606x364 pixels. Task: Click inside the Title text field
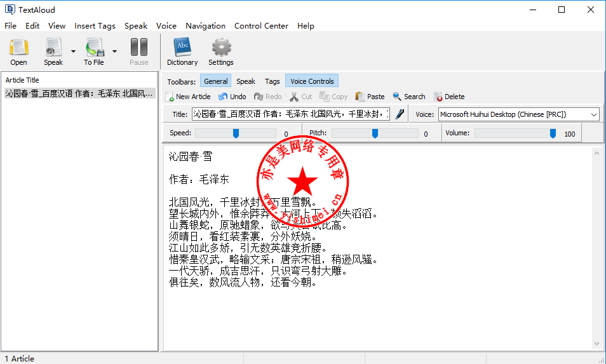tap(291, 114)
